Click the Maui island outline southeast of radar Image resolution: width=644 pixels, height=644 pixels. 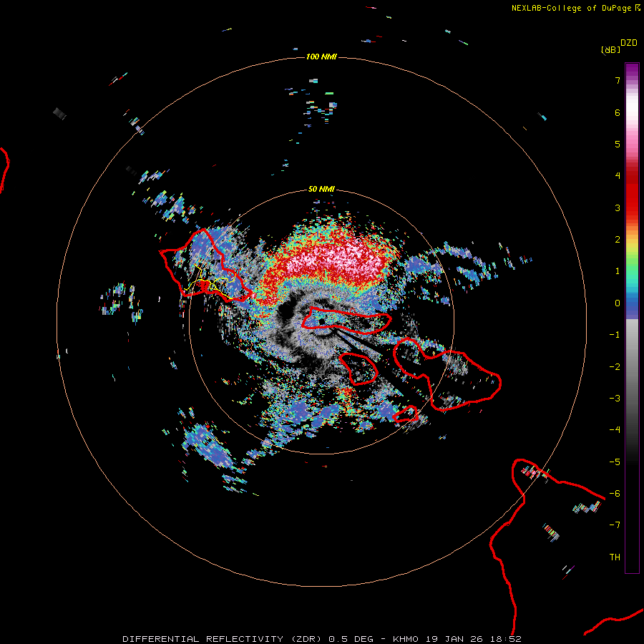tap(447, 374)
